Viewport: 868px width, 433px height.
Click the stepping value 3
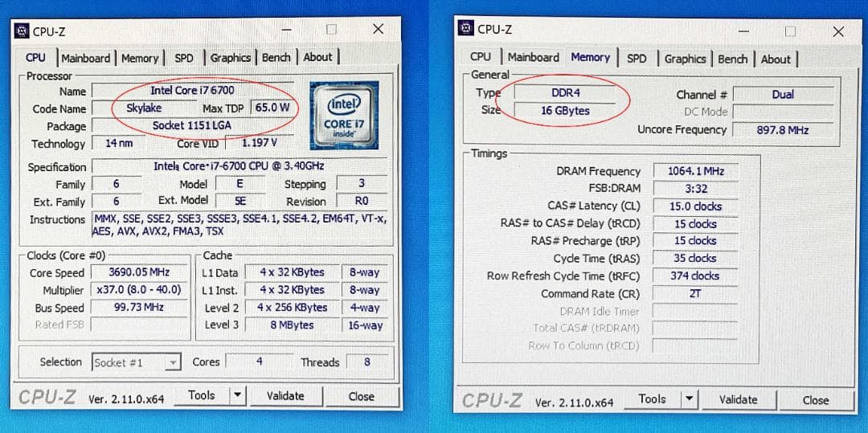(362, 183)
